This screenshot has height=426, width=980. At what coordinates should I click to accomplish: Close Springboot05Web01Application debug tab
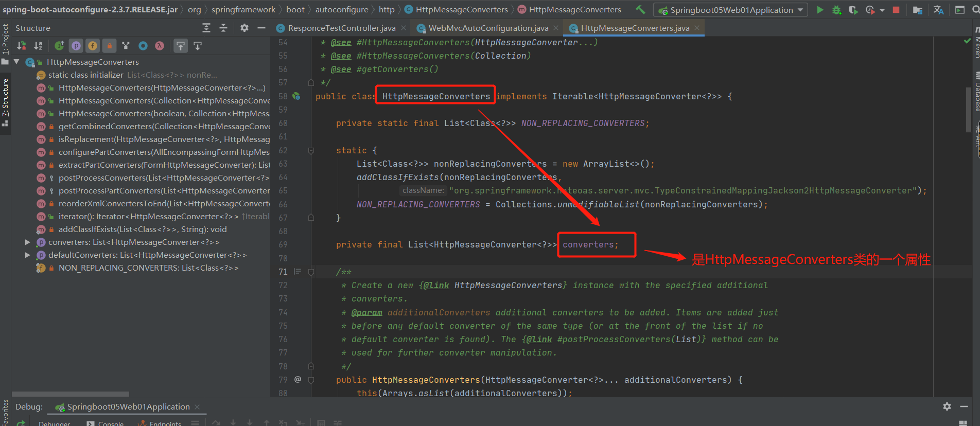197,406
